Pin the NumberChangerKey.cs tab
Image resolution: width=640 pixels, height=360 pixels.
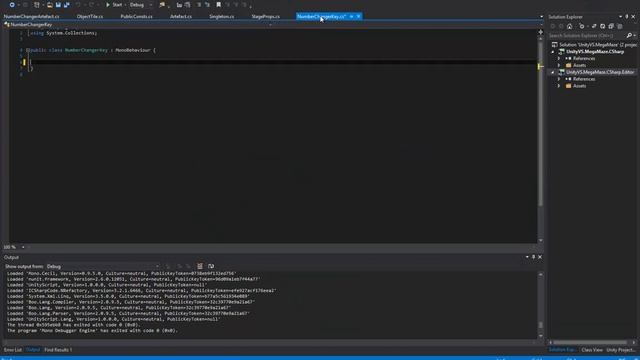click(351, 16)
